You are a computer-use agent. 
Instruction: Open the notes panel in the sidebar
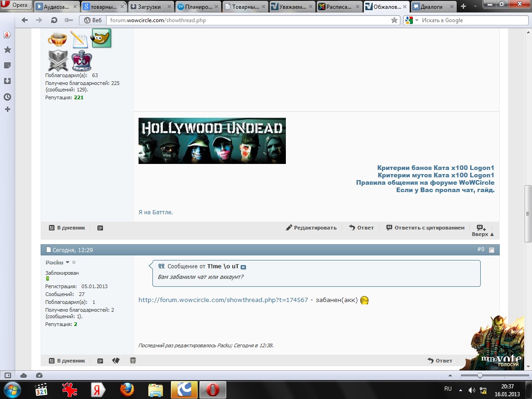tap(7, 66)
